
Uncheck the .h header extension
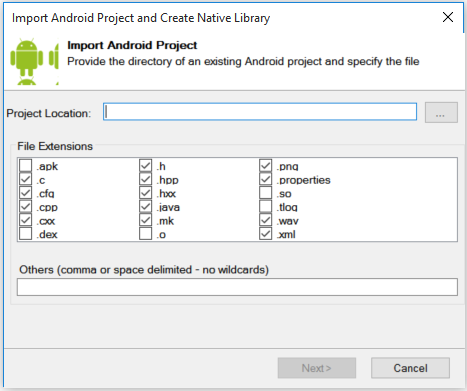(146, 166)
